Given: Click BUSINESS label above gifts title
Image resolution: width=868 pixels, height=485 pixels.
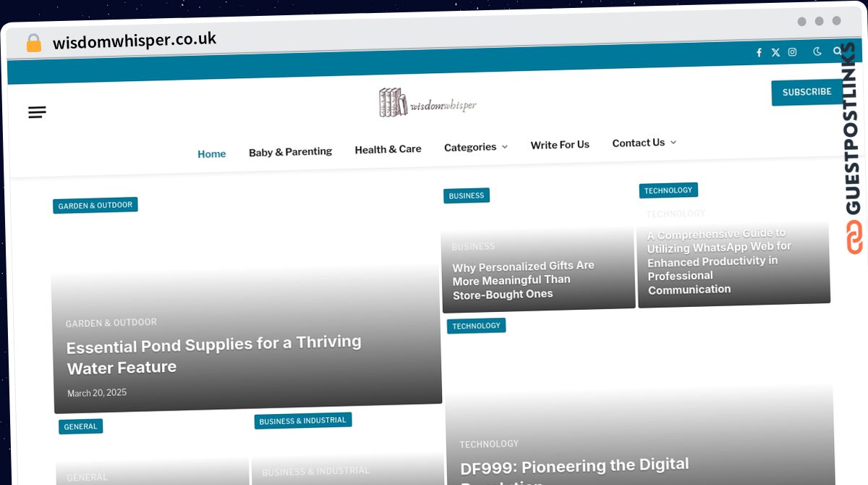Looking at the screenshot, I should click(474, 247).
